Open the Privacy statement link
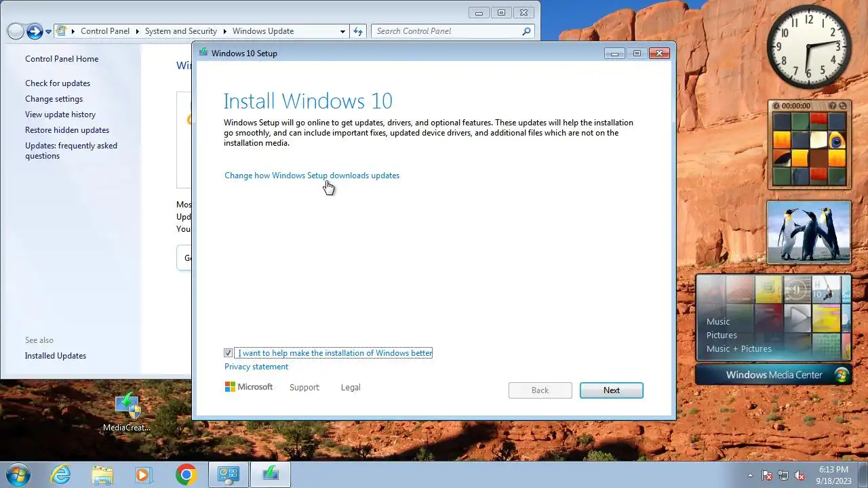This screenshot has width=868, height=488. [x=256, y=367]
